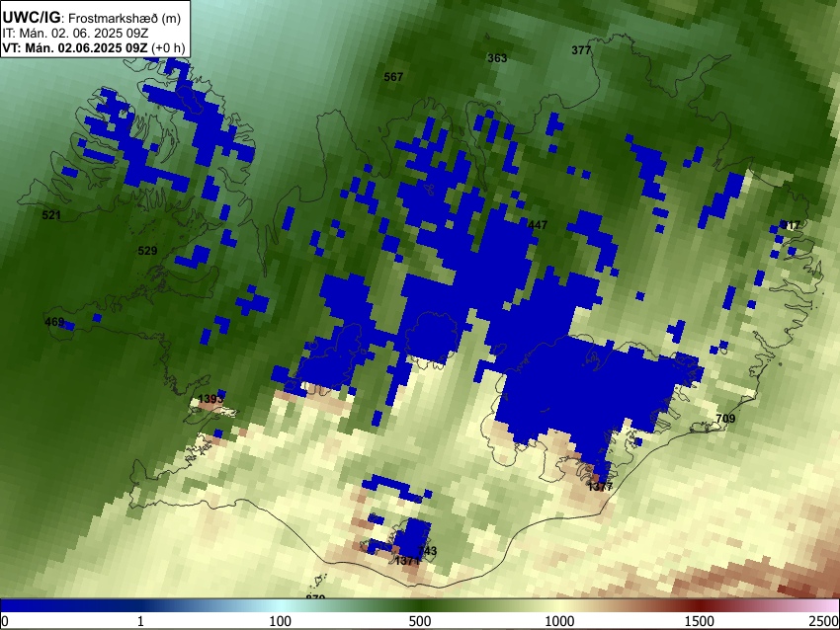Click the '1' tick on the legend

click(x=140, y=621)
